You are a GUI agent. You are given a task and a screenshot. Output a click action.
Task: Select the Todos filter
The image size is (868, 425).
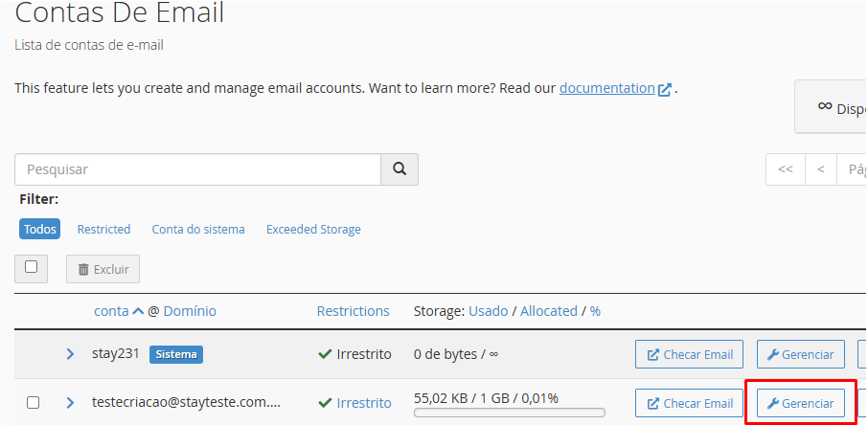click(x=39, y=230)
